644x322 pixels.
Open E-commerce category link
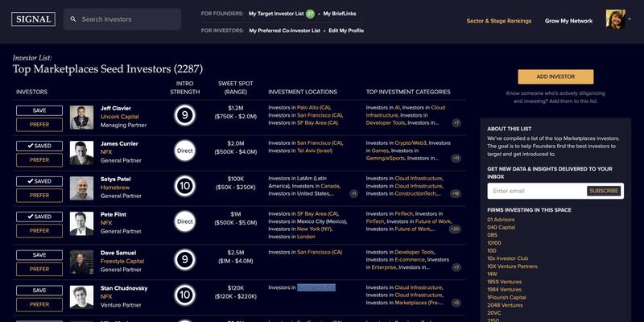pyautogui.click(x=410, y=259)
